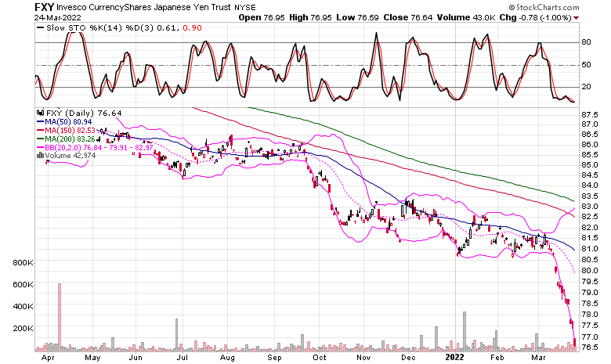Click the 200K volume axis label

coord(23,328)
